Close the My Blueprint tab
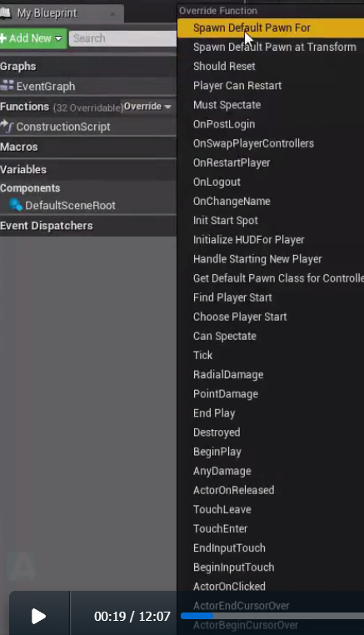 point(112,14)
